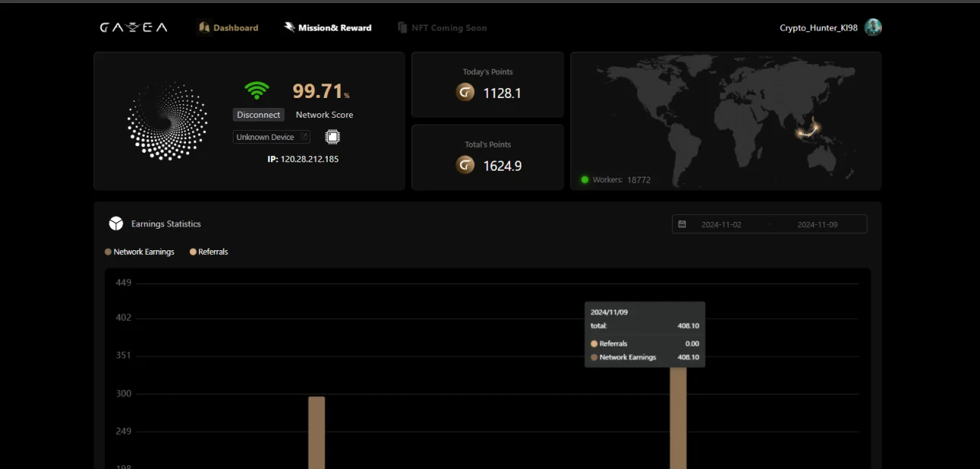Click the green Workers status dot
This screenshot has height=469, width=980.
click(x=585, y=180)
